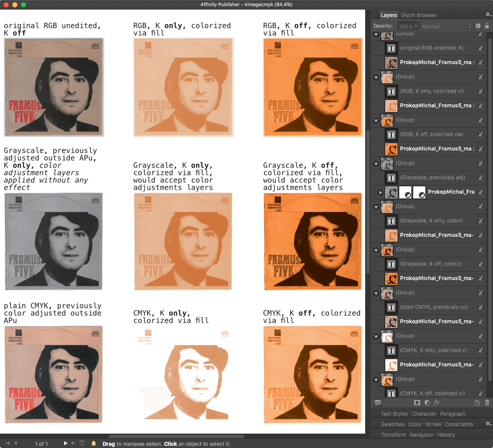Image resolution: width=493 pixels, height=448 pixels.
Task: Toggle visibility of ProkopMichal_Fra layer with adjustments
Action: (480, 192)
